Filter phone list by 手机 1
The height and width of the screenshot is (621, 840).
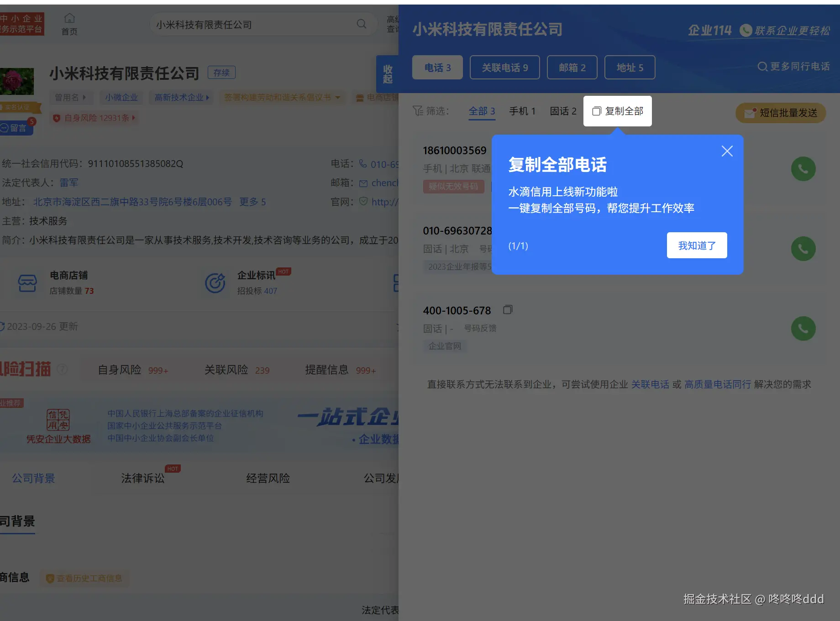pyautogui.click(x=522, y=111)
